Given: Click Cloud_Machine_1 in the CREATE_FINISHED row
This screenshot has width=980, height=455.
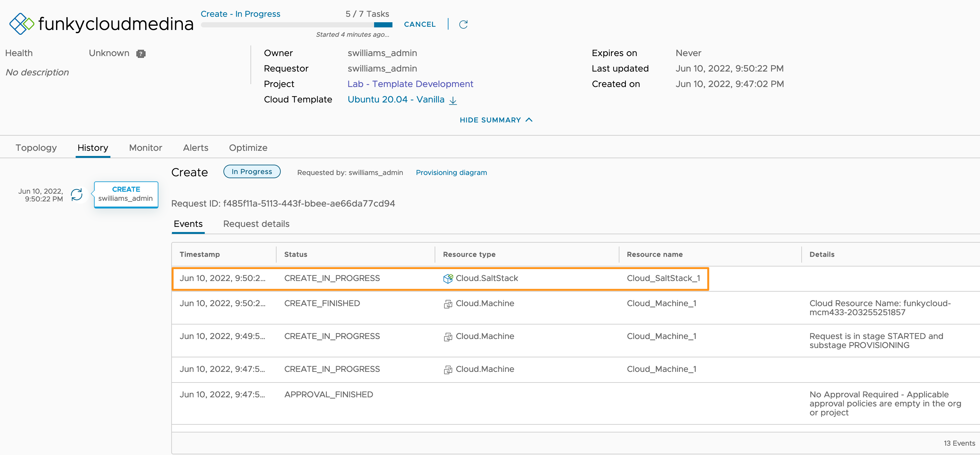Looking at the screenshot, I should point(662,304).
